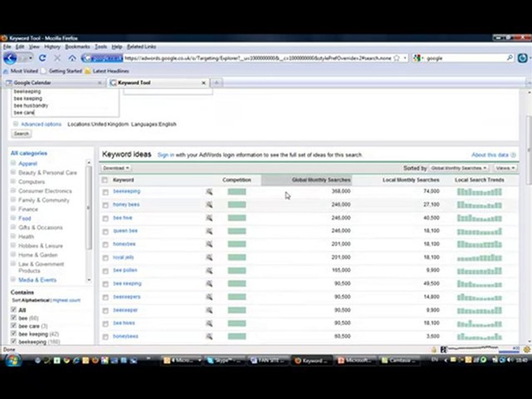
Task: Click competition bar for honey bees
Action: pyautogui.click(x=237, y=205)
